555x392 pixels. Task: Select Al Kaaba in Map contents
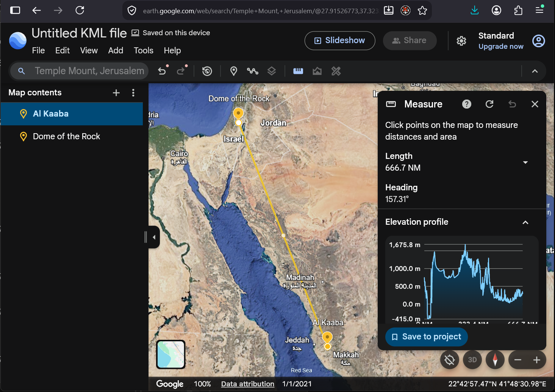[x=72, y=114]
